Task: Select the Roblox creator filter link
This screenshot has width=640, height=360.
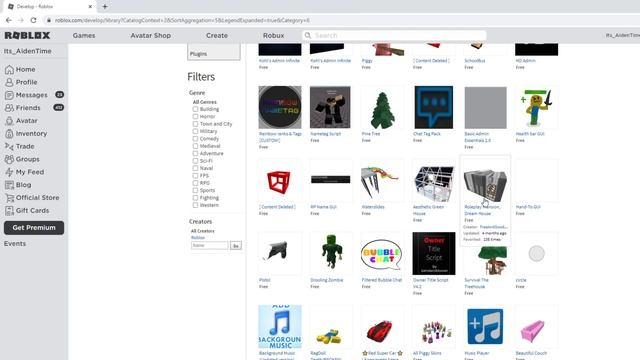Action: pyautogui.click(x=198, y=238)
